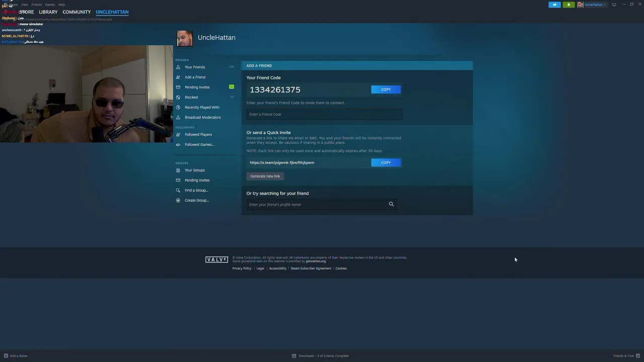Open the View menu
The image size is (644, 362).
24,5
